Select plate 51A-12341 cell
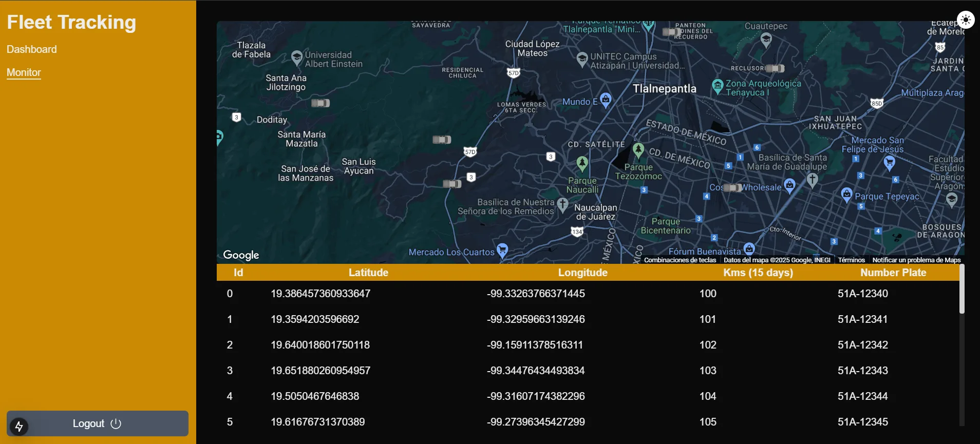Image resolution: width=980 pixels, height=444 pixels. pyautogui.click(x=862, y=319)
